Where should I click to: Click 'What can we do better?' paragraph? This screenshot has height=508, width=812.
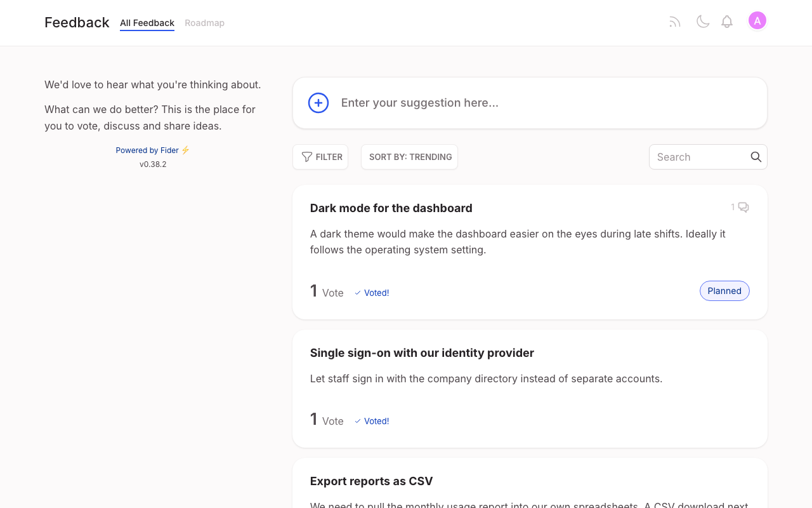click(150, 117)
